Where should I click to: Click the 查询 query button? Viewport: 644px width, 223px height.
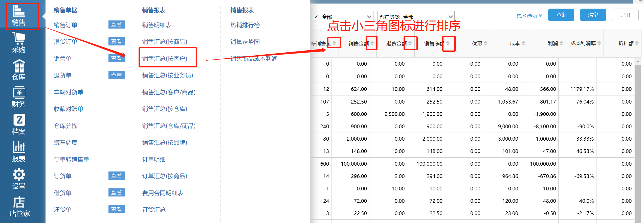point(561,15)
